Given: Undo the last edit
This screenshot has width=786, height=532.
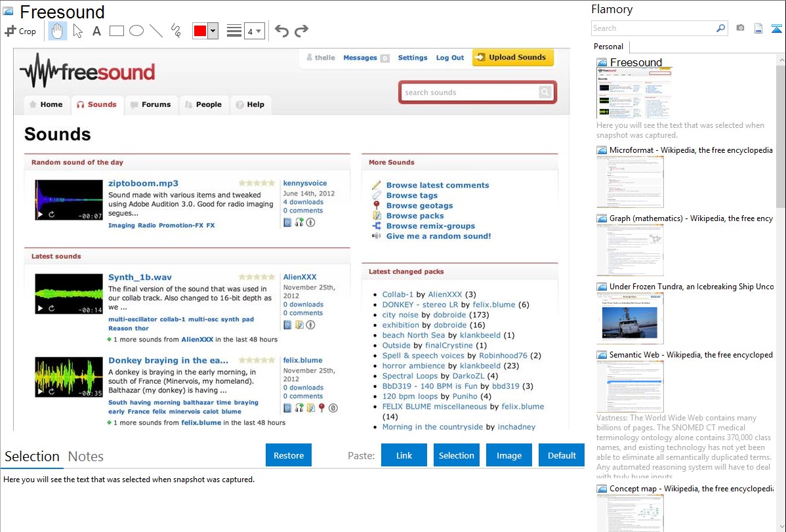Looking at the screenshot, I should pos(281,31).
